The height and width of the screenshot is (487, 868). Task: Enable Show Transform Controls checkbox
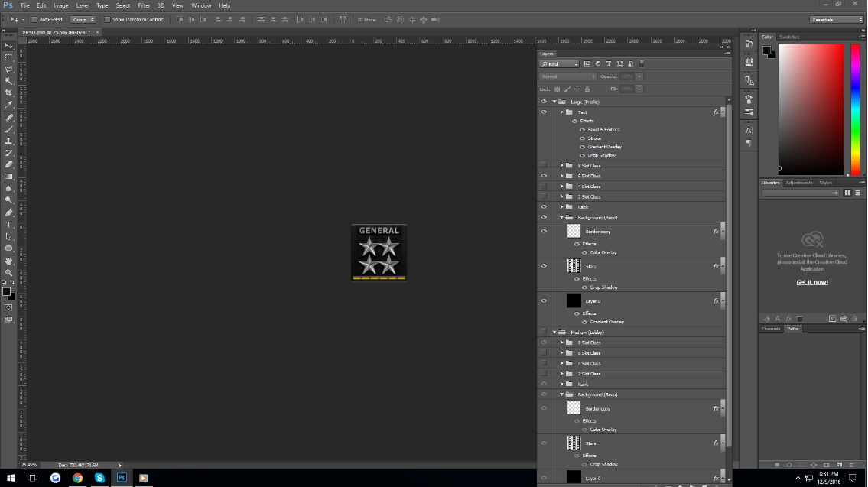107,19
